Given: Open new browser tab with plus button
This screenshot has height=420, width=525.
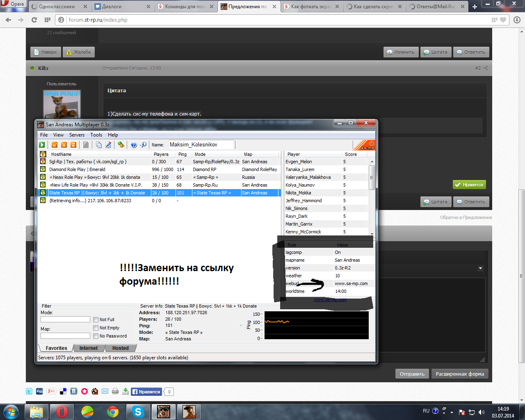Looking at the screenshot, I should 475,7.
